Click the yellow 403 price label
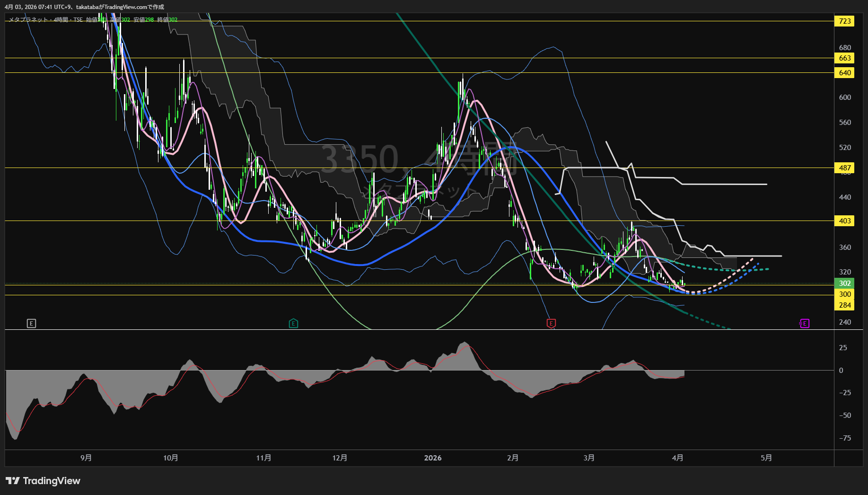The image size is (868, 495). [x=845, y=221]
